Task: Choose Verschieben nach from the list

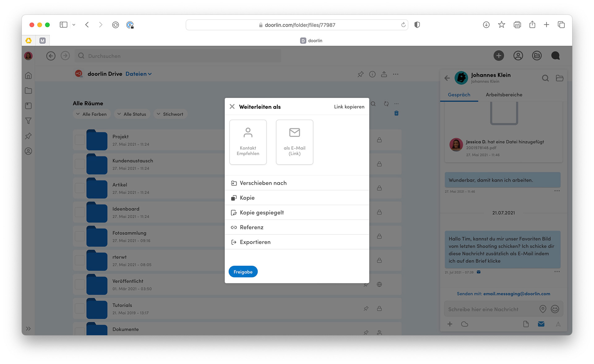Action: [x=263, y=183]
